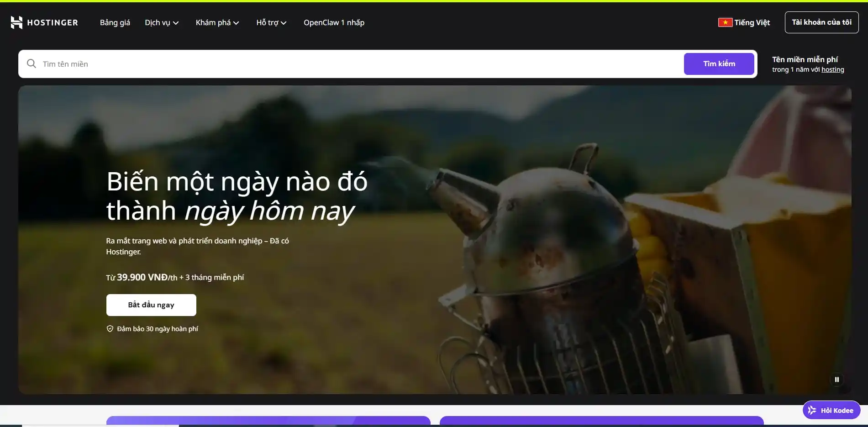Expand the Hỗ trợ dropdown
The image size is (868, 427).
[x=271, y=22]
